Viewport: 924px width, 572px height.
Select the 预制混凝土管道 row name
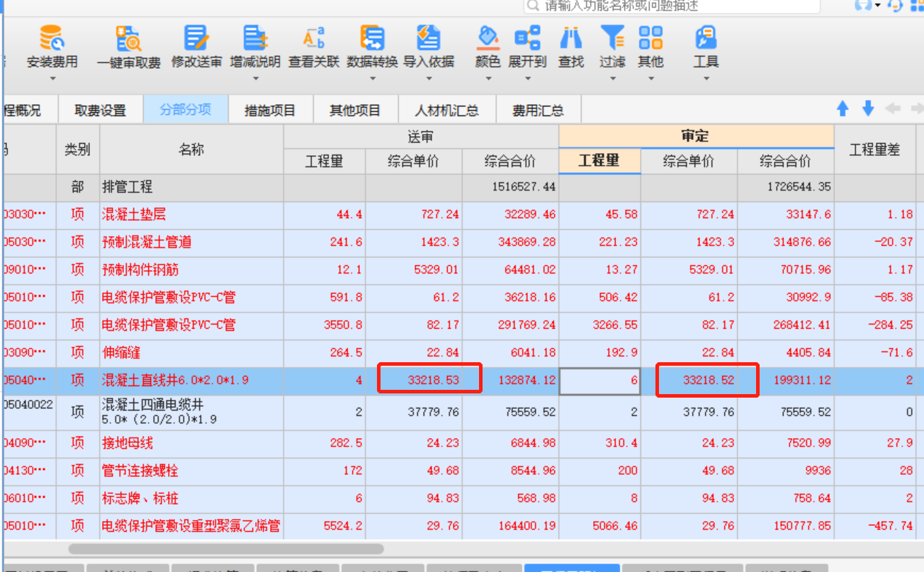(147, 242)
